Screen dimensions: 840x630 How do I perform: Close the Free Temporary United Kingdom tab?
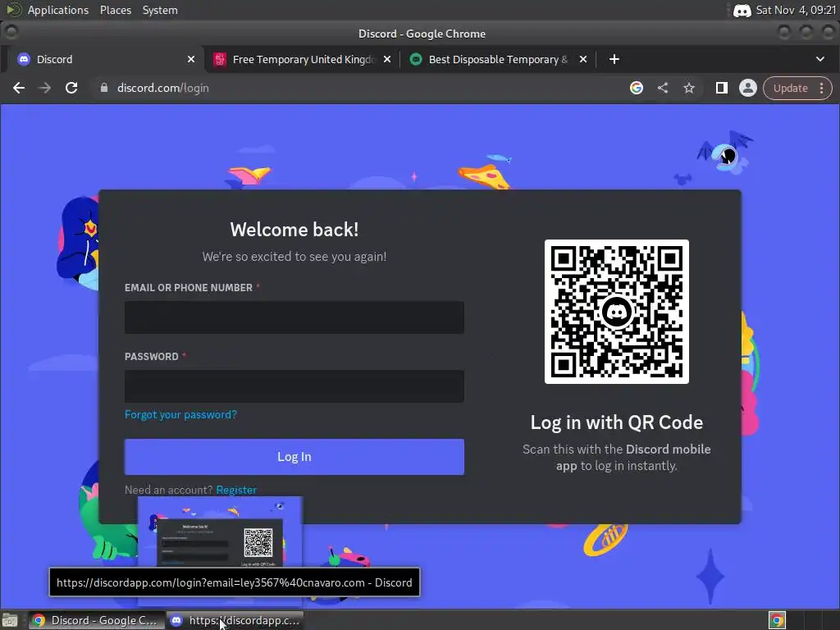[x=387, y=59]
